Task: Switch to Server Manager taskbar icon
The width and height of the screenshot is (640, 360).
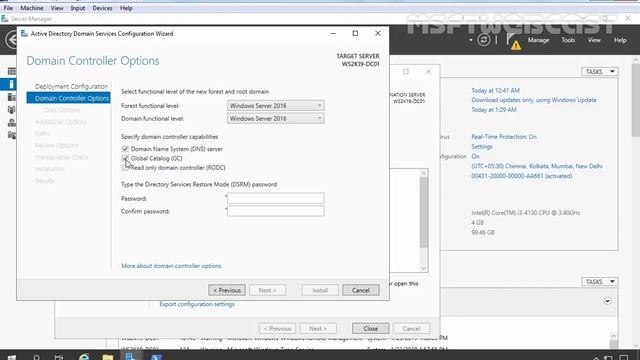Action: click(x=131, y=357)
